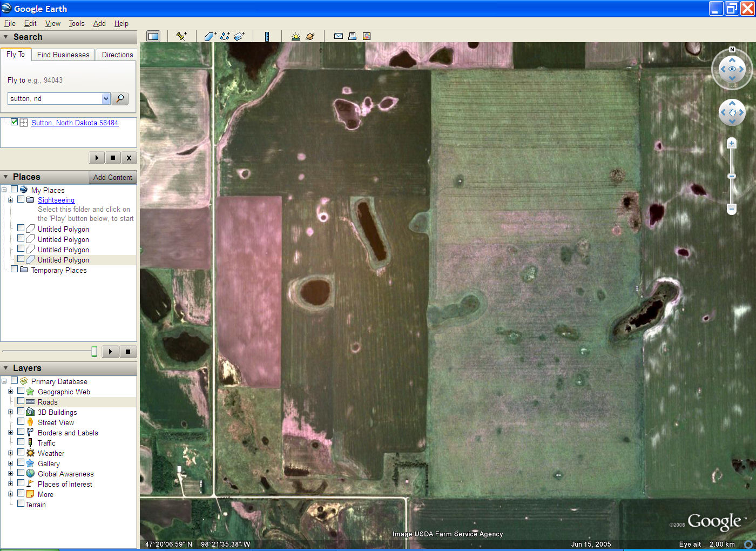Open the Edit menu

click(x=30, y=23)
